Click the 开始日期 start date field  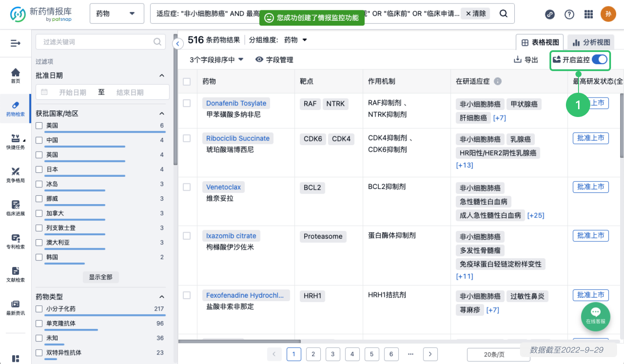tap(72, 92)
